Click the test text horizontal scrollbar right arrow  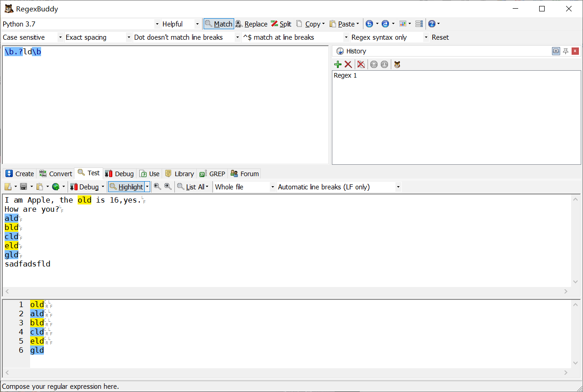[x=566, y=291]
